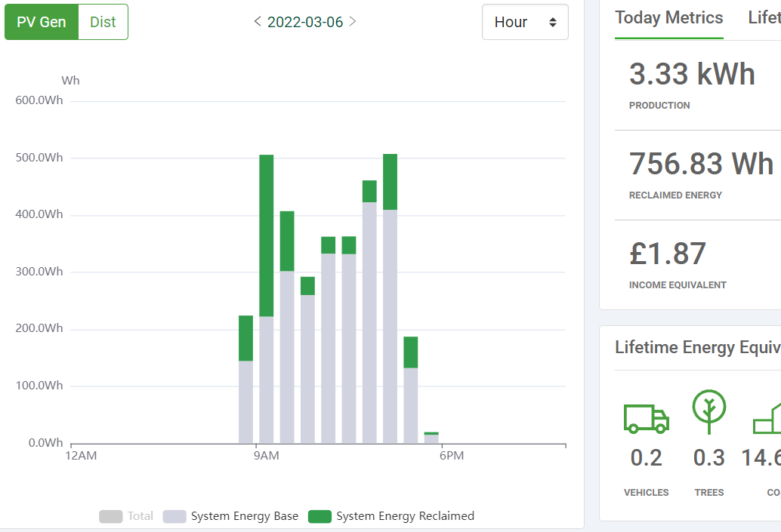Click the VEHICLES label

point(647,493)
